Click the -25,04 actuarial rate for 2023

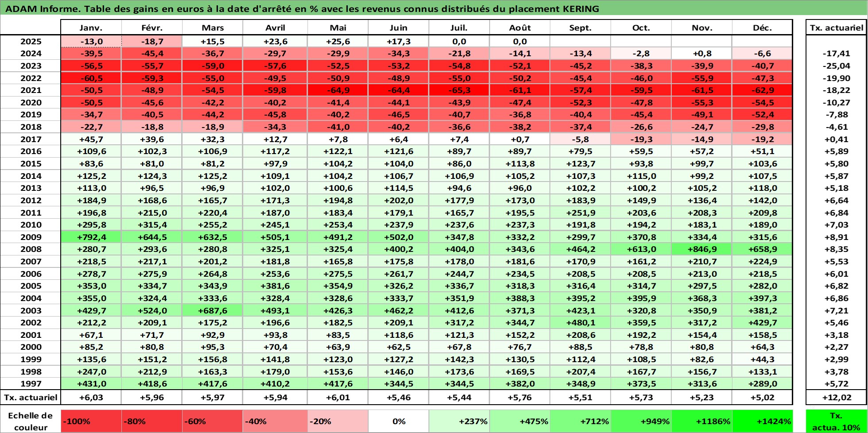click(836, 66)
